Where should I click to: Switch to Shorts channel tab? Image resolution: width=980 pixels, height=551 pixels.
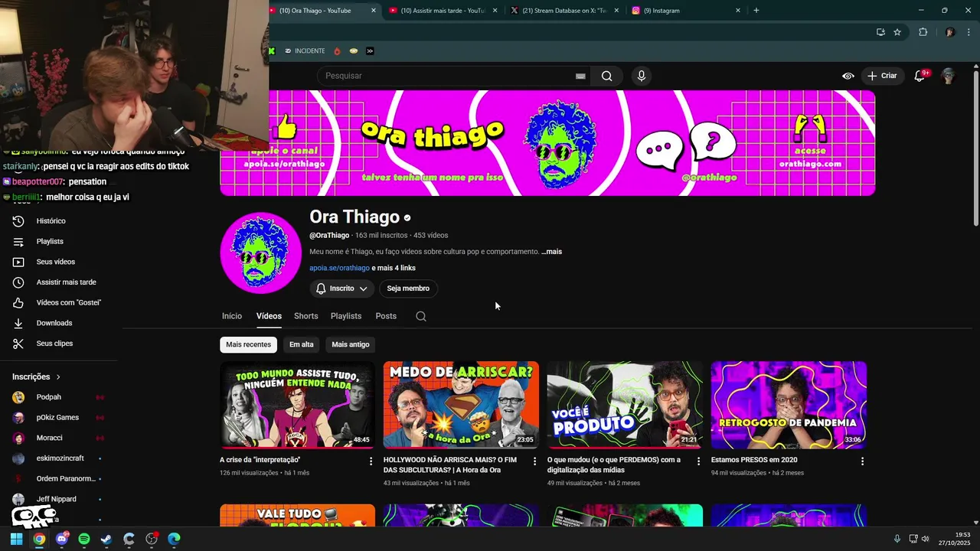click(x=306, y=316)
